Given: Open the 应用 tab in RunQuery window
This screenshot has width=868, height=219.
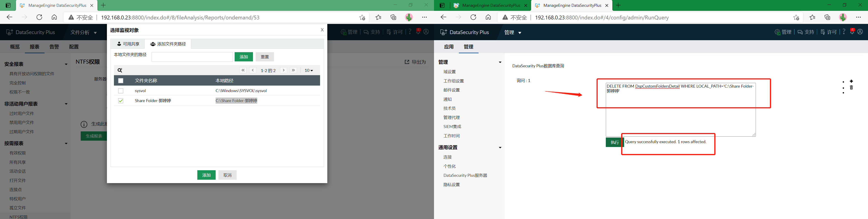Looking at the screenshot, I should coord(448,47).
